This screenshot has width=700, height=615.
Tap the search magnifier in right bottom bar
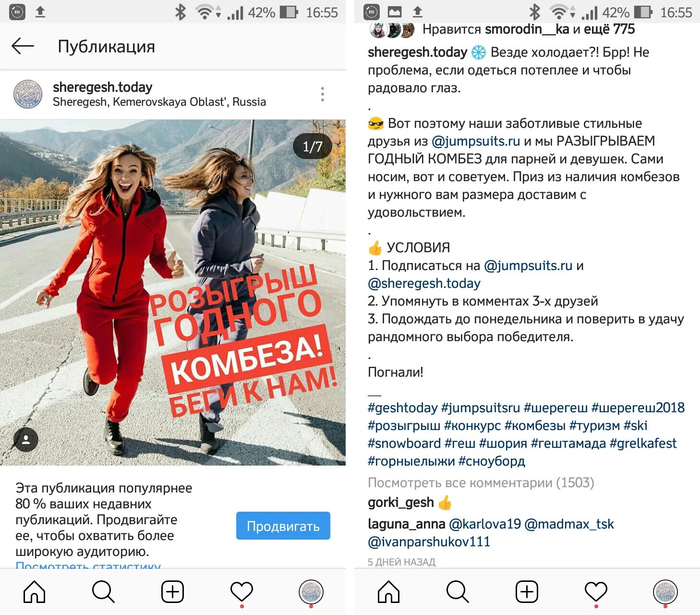[458, 591]
